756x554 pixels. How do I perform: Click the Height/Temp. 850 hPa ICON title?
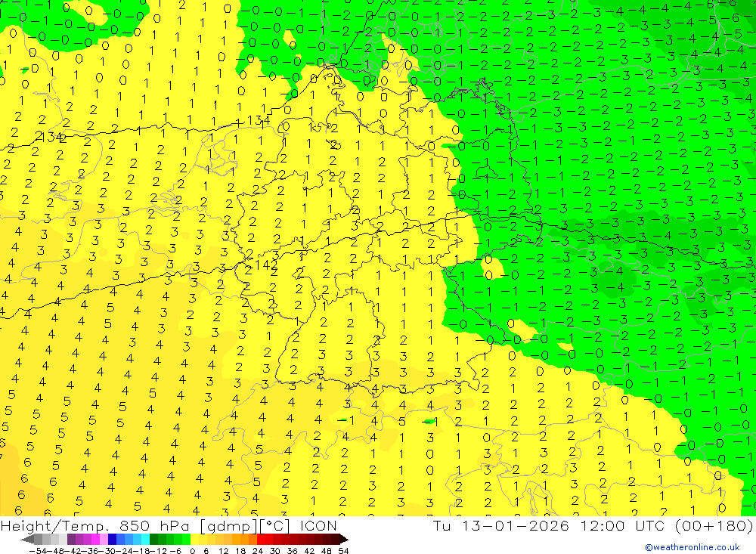tap(169, 525)
